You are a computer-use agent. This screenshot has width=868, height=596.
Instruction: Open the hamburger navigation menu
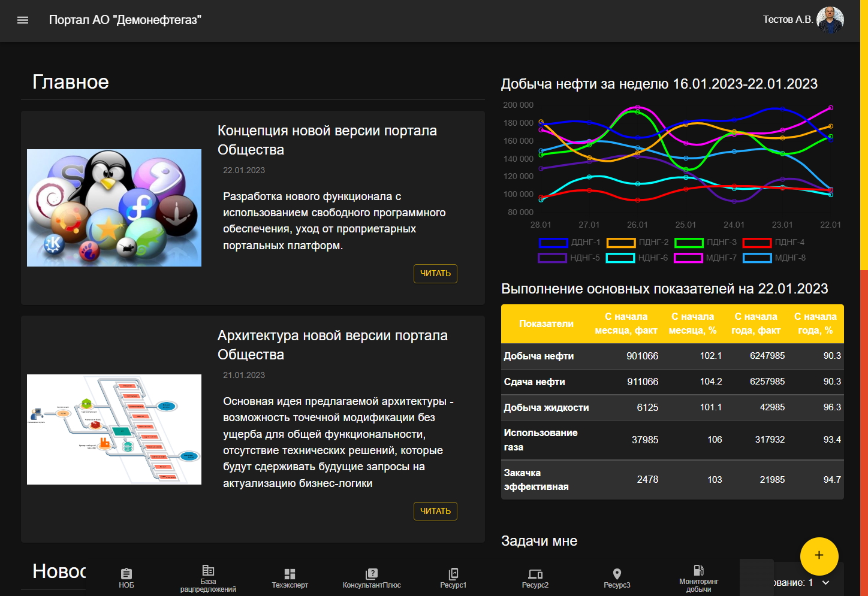[23, 20]
